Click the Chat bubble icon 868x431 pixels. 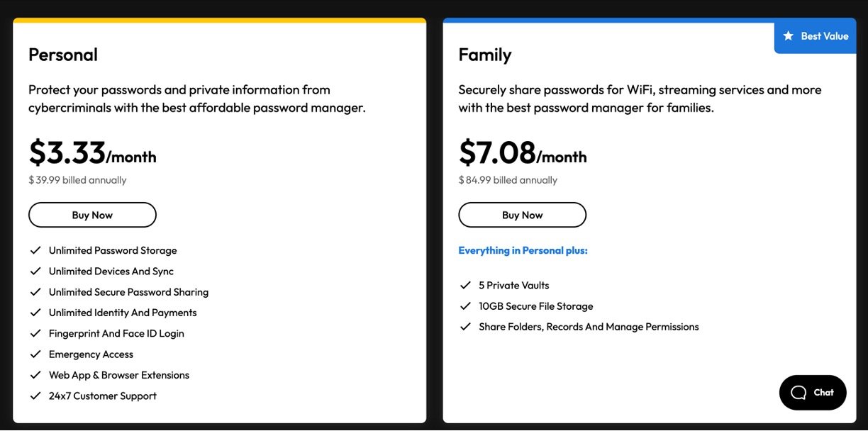(x=799, y=393)
